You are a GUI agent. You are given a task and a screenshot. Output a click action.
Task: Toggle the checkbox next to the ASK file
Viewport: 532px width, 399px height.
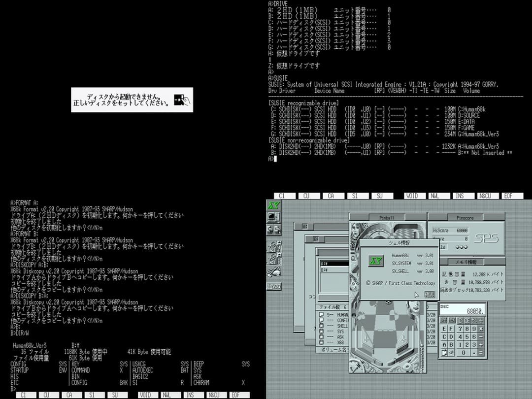point(321,336)
